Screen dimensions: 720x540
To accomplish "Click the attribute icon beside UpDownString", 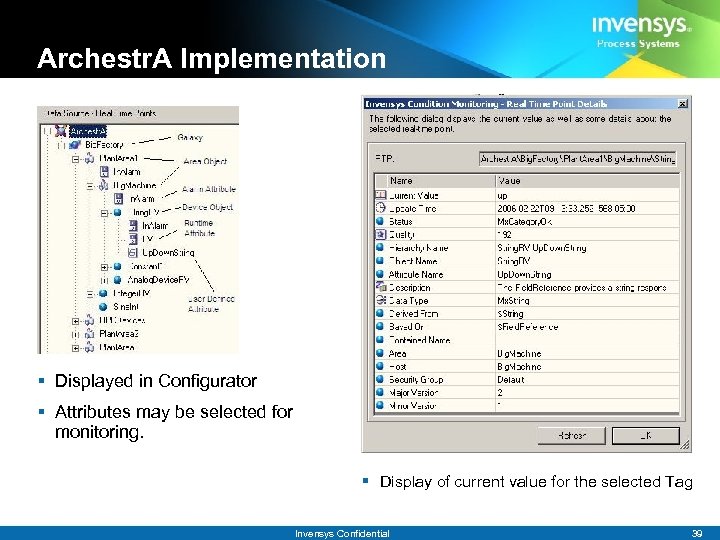I will 133,253.
